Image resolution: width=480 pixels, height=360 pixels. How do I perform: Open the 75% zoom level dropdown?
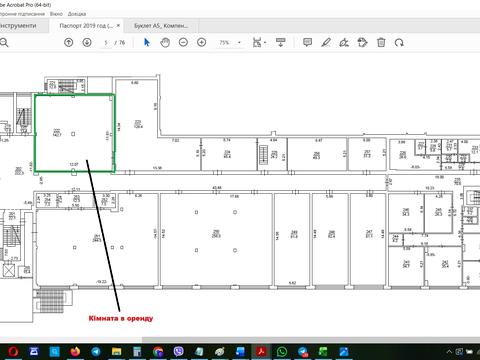click(x=239, y=43)
